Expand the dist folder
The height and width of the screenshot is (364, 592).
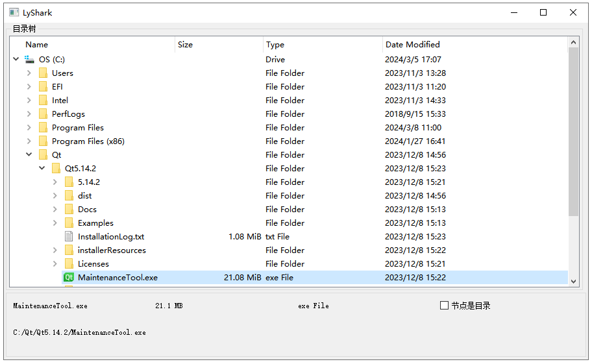[55, 195]
